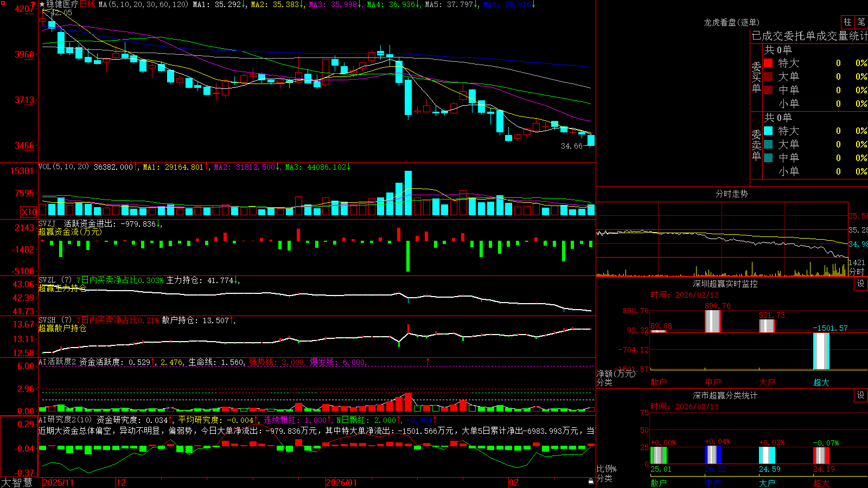Image resolution: width=868 pixels, height=488 pixels.
Task: Click the -1501.57 超大 bar in 实时监控 chart
Action: 821,351
